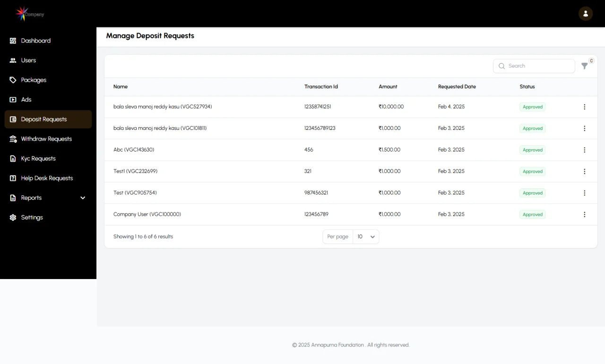Click the Packages tag icon in sidebar
The height and width of the screenshot is (364, 605).
tap(13, 80)
